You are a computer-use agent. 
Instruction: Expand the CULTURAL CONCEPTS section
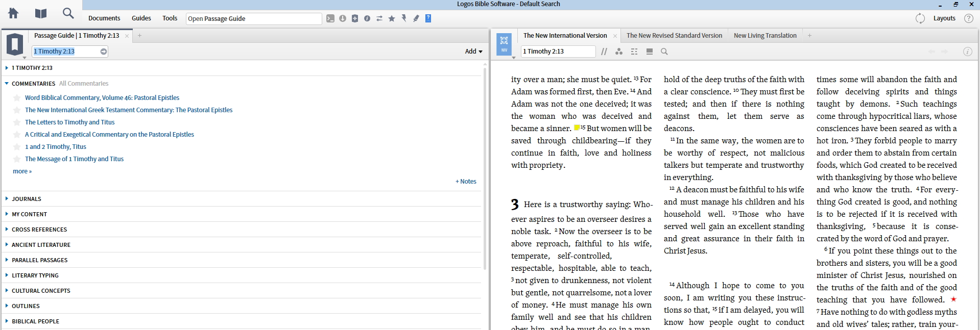click(7, 291)
